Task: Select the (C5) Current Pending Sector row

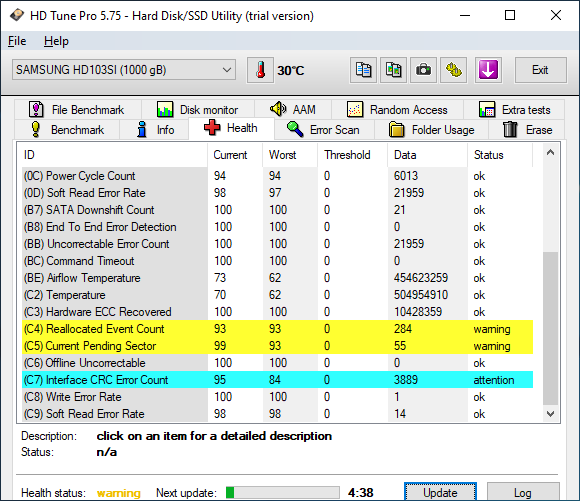Action: point(277,346)
